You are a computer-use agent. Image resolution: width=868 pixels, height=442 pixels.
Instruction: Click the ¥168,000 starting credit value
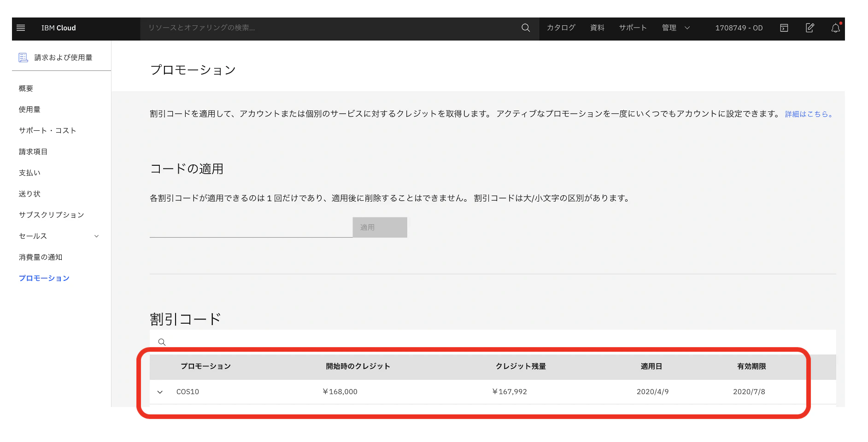[340, 392]
